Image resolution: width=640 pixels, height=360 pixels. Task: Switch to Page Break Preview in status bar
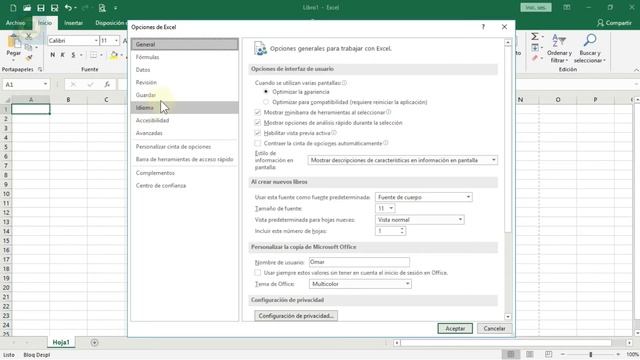click(x=548, y=354)
